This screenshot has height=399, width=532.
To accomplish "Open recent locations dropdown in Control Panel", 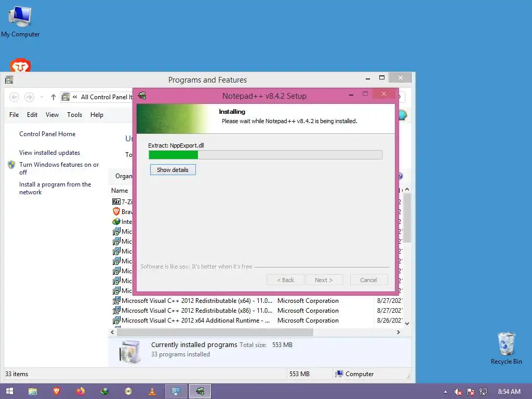I will [42, 97].
